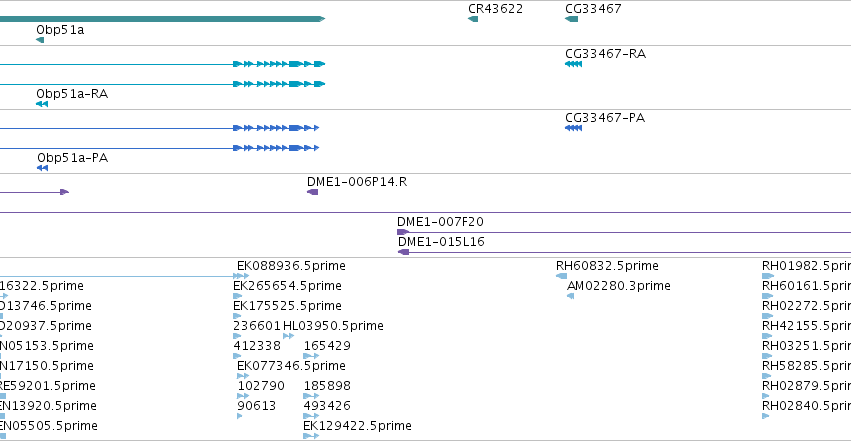Click the RH01982 EST label
This screenshot has height=441, width=851.
[x=806, y=266]
